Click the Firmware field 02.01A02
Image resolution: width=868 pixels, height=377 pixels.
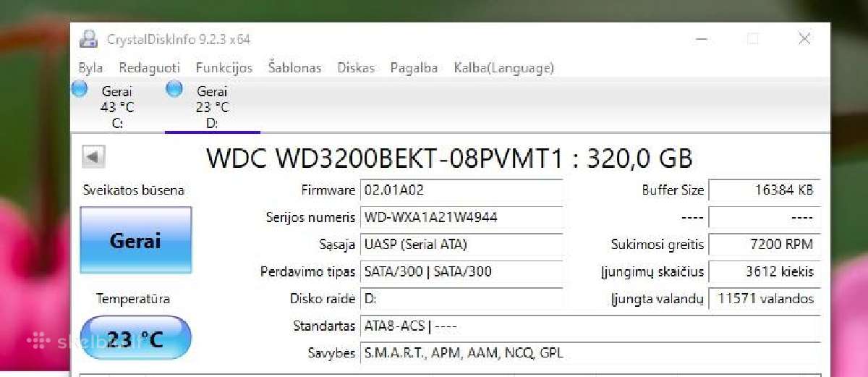click(461, 190)
